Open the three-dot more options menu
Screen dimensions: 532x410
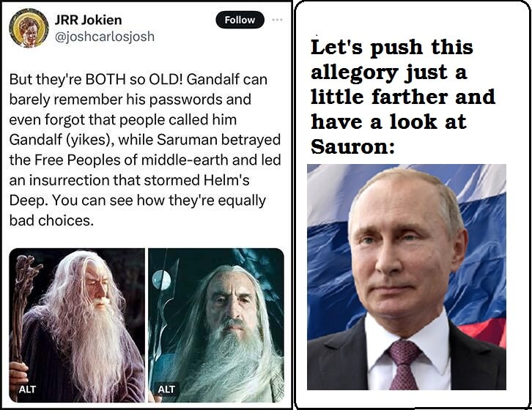[277, 20]
